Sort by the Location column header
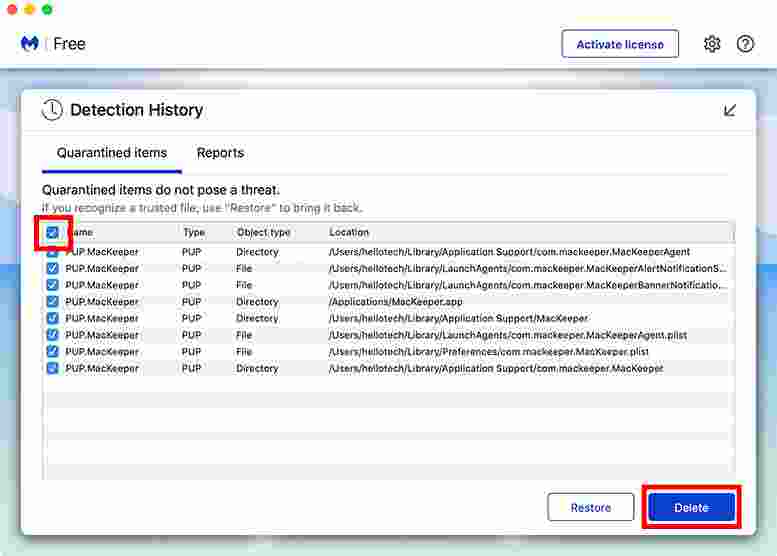 click(349, 232)
